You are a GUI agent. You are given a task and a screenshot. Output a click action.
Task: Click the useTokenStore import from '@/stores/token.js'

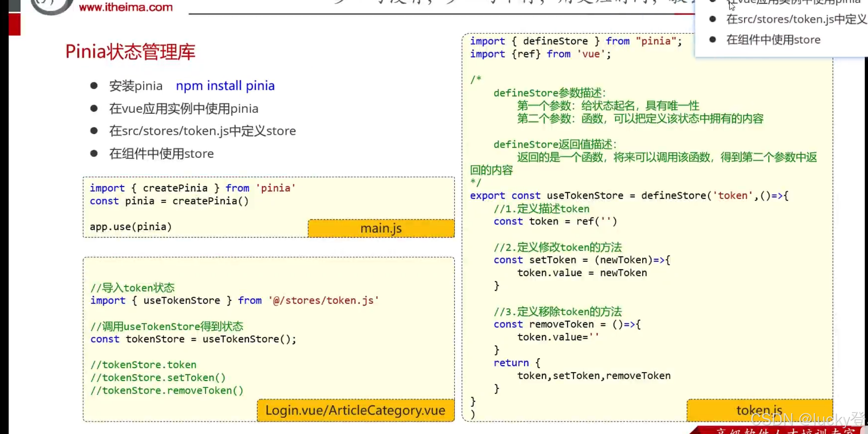click(234, 300)
